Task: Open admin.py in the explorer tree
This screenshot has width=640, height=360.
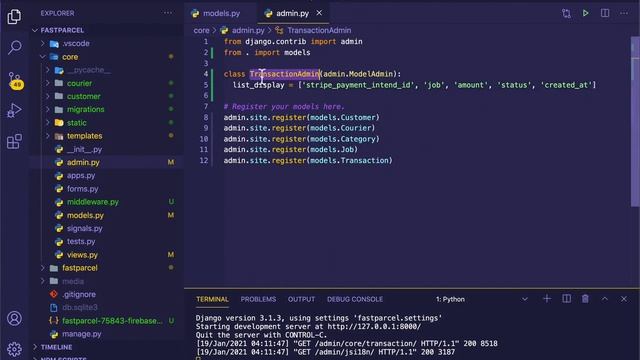Action: click(83, 162)
